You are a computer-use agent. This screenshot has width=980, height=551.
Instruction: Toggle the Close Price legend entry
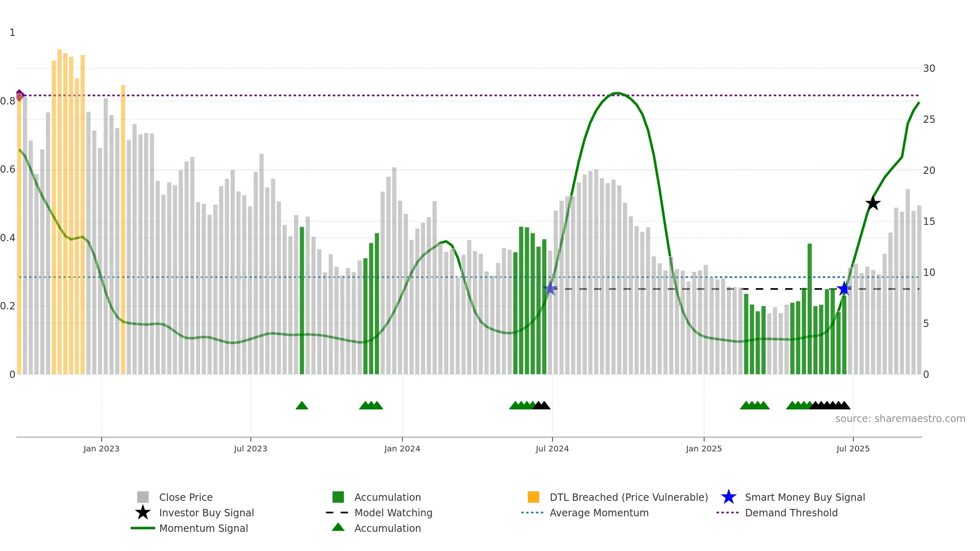[x=186, y=497]
